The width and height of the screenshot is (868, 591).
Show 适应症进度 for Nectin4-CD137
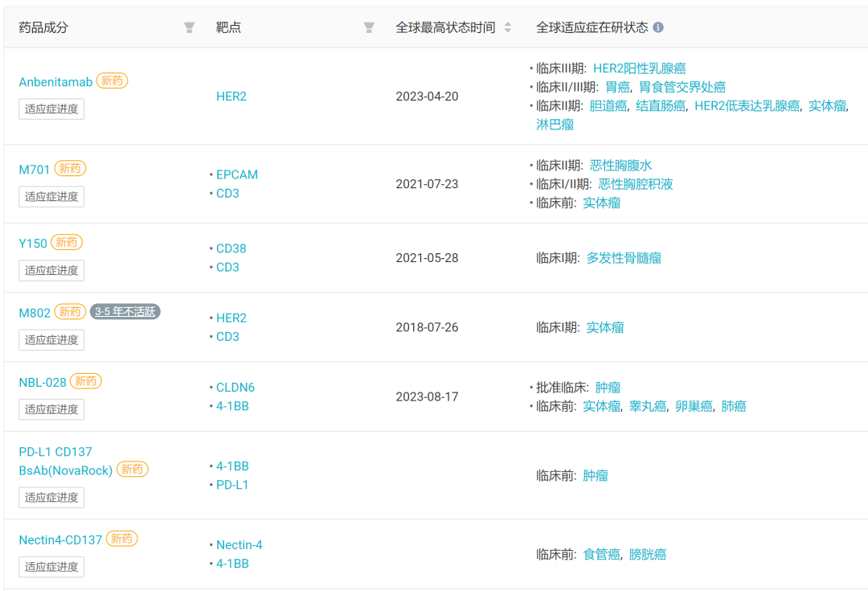coord(51,567)
